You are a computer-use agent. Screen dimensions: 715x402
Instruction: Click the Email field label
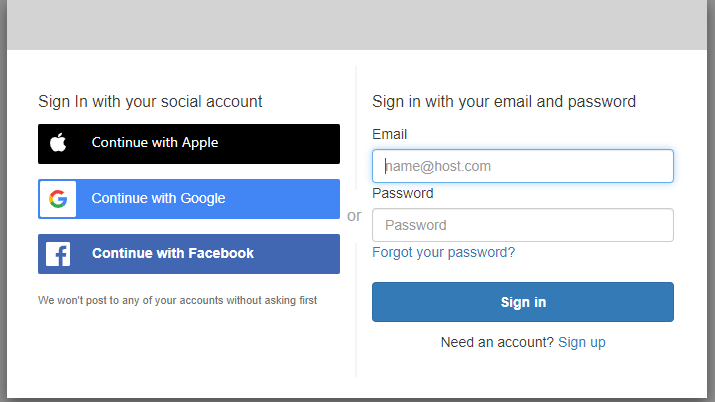389,134
